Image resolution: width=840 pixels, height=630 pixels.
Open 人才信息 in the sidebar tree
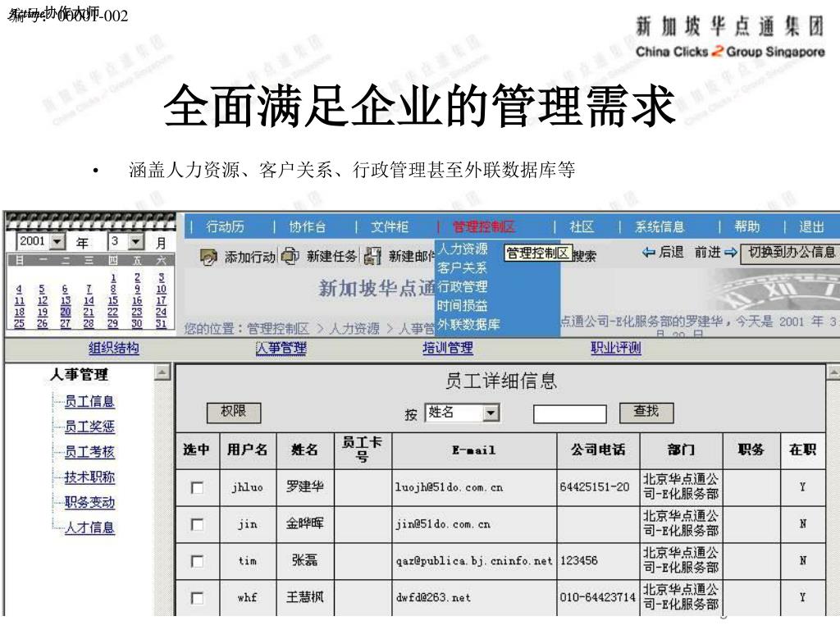[x=89, y=527]
